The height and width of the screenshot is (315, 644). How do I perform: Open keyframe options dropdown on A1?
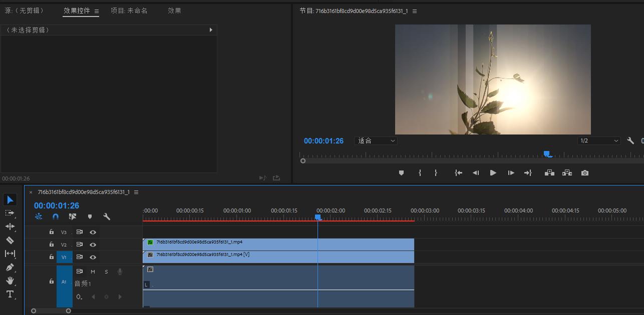click(80, 297)
